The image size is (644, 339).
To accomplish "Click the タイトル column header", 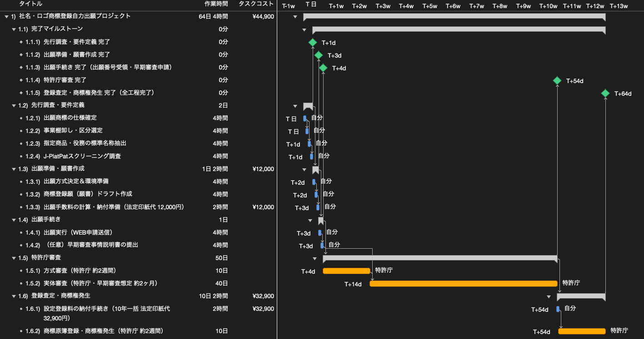I will (x=31, y=4).
